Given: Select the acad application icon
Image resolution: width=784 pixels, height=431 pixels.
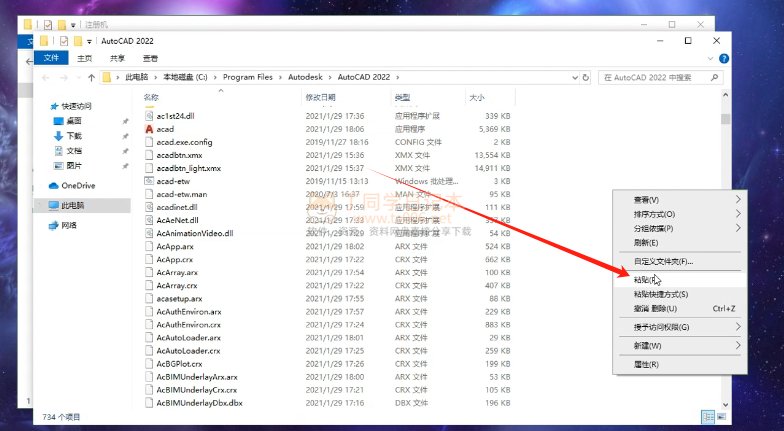Looking at the screenshot, I should click(x=148, y=129).
